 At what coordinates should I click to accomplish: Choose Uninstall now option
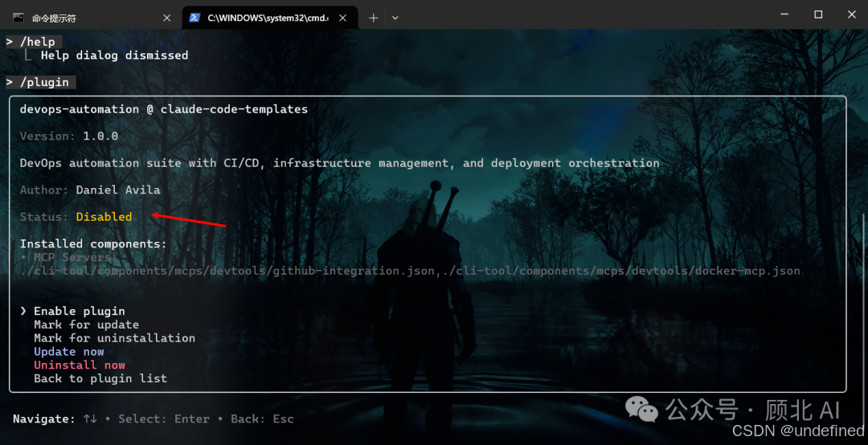79,365
